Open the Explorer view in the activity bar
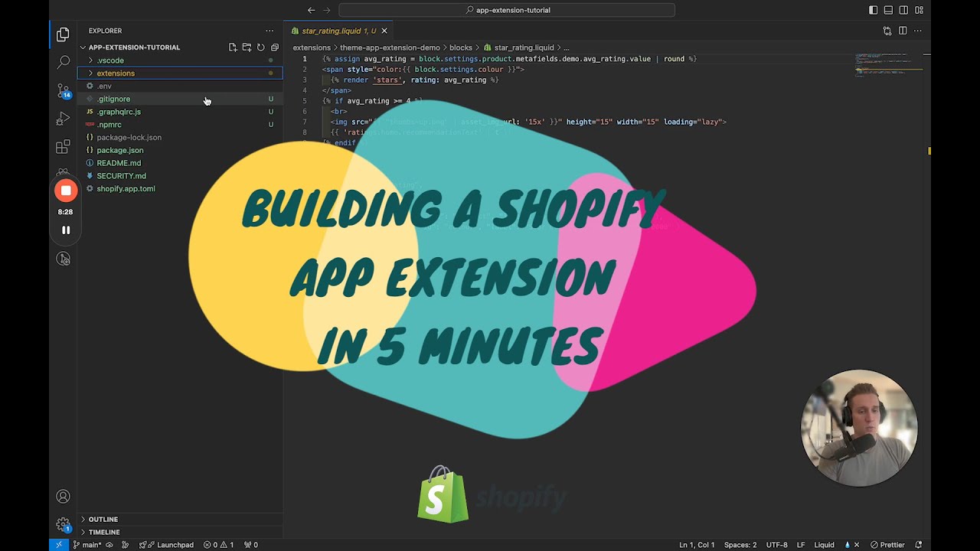This screenshot has width=980, height=551. tap(63, 34)
